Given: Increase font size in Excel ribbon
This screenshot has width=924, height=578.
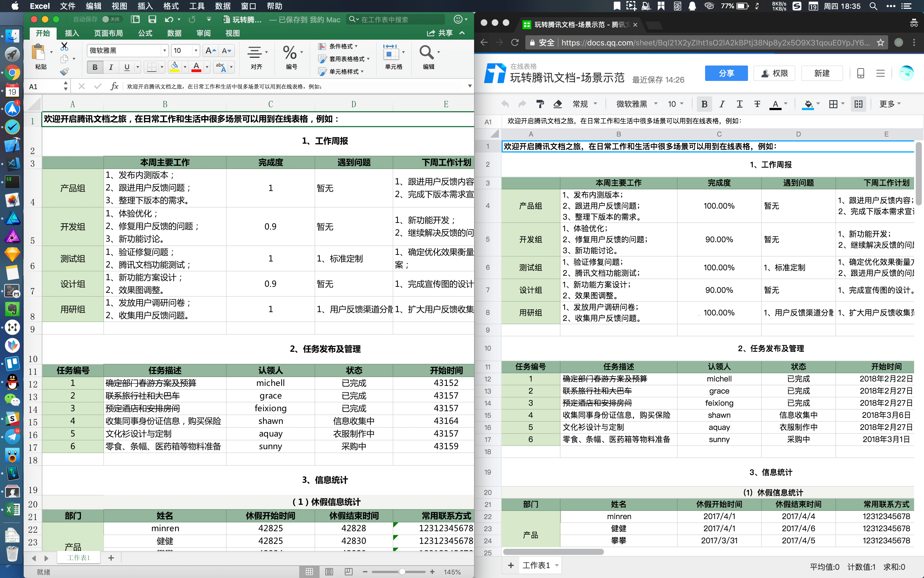Looking at the screenshot, I should (211, 50).
